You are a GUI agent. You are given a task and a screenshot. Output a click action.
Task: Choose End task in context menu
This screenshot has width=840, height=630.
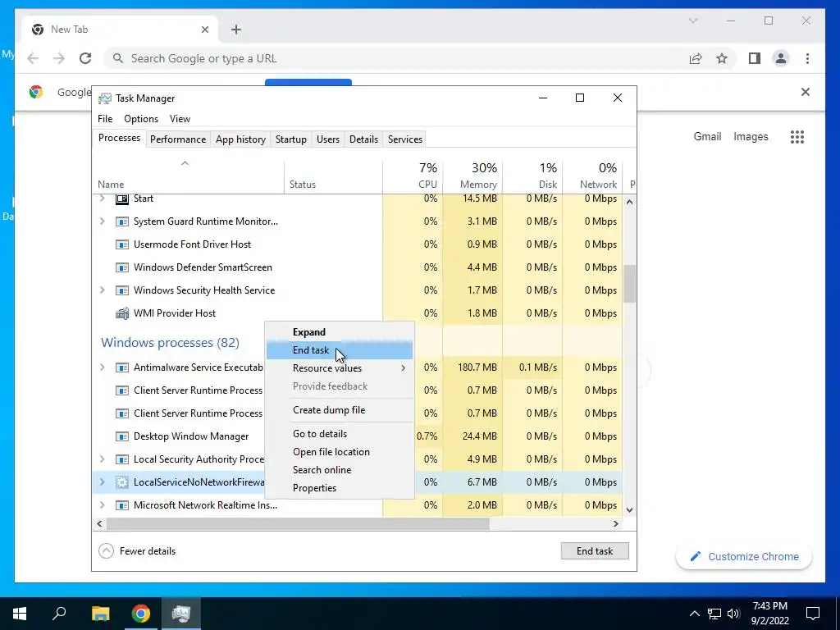(340, 350)
